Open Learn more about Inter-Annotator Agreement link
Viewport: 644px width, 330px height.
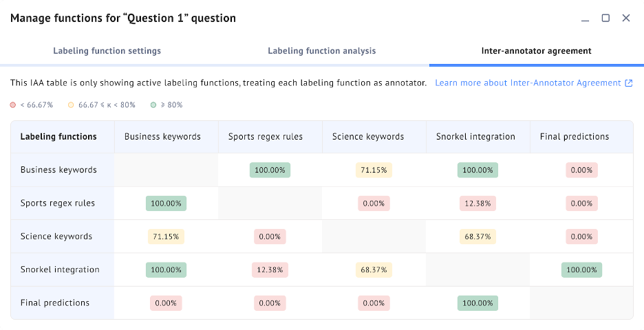pyautogui.click(x=528, y=83)
